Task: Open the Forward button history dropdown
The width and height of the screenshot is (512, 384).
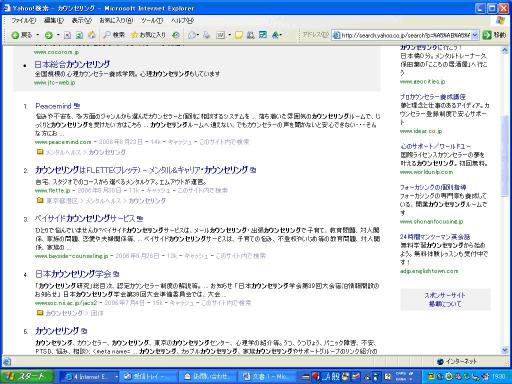Action: click(58, 35)
